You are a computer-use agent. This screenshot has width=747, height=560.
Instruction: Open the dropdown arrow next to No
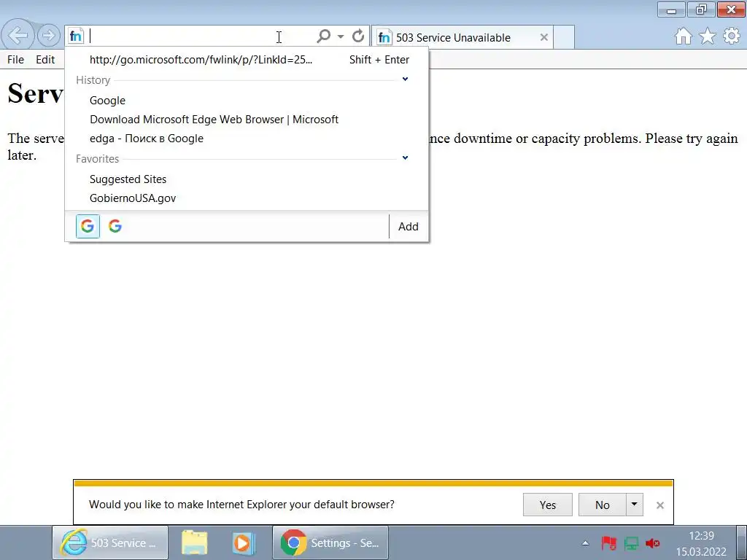(x=634, y=505)
